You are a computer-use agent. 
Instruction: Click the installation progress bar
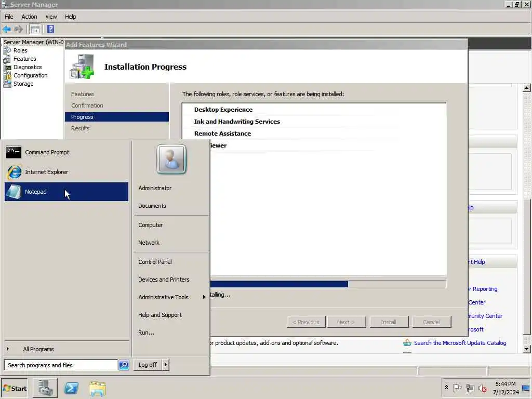point(328,284)
